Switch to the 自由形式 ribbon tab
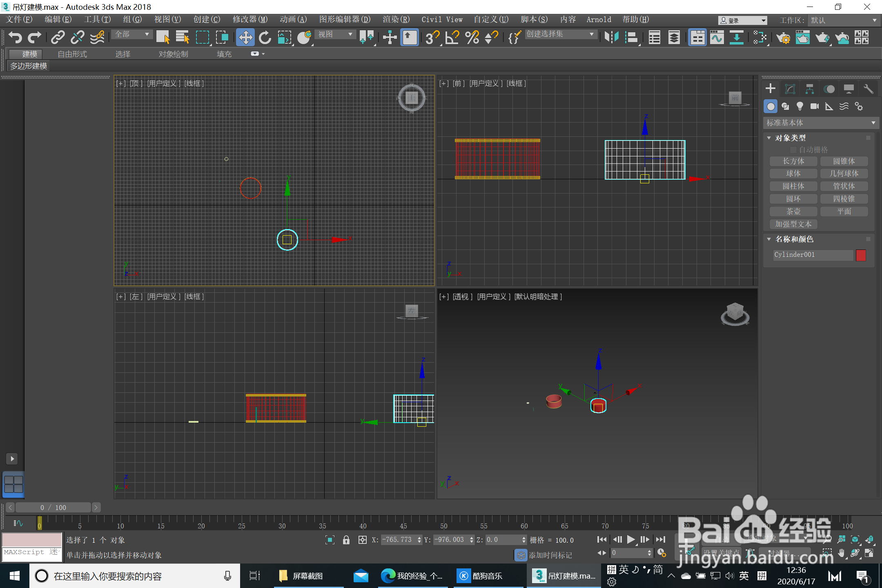 (72, 54)
